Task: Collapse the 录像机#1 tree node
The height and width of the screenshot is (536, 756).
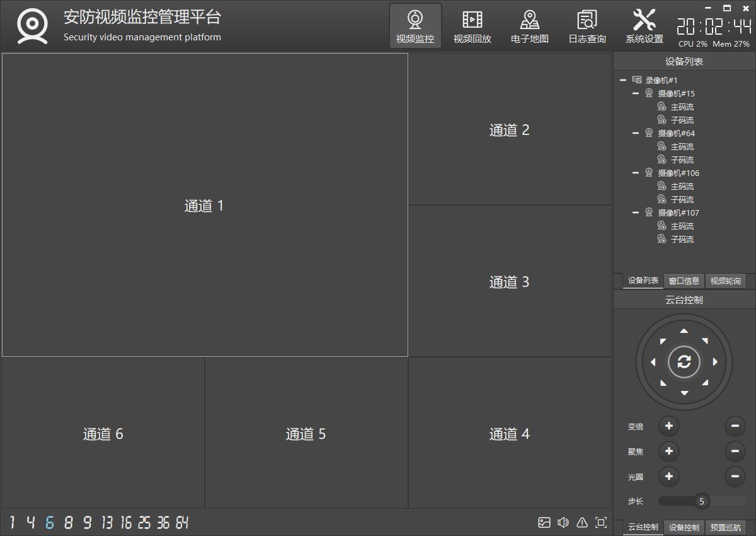Action: 623,80
